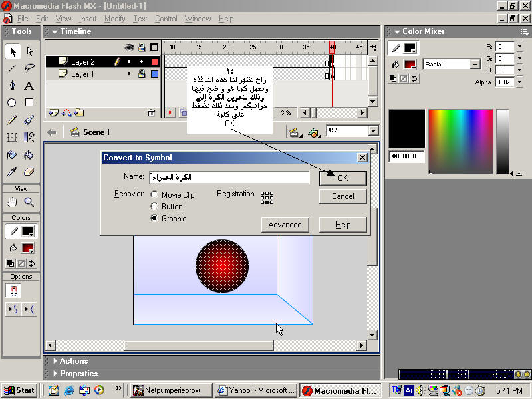Select the Oval tool
This screenshot has height=399, width=532.
pyautogui.click(x=12, y=102)
